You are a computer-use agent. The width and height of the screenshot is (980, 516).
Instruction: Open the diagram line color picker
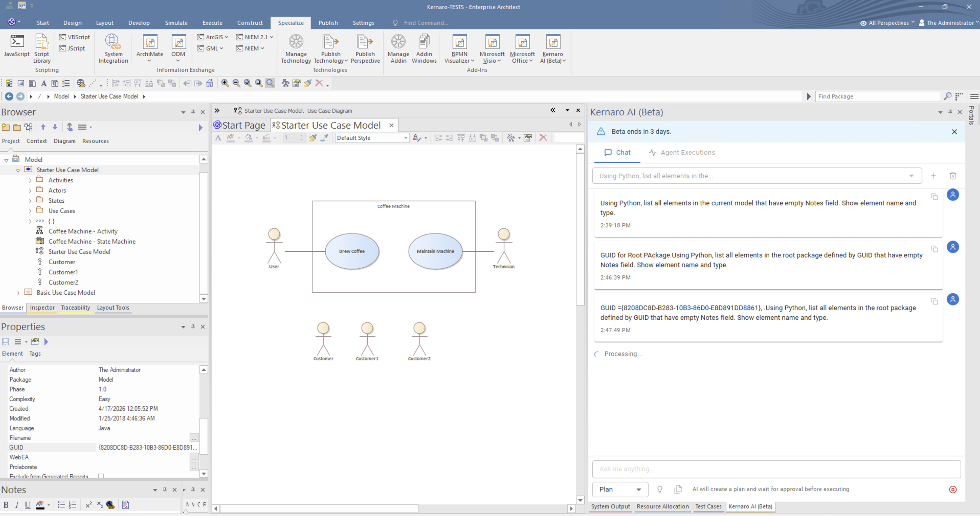(x=267, y=138)
